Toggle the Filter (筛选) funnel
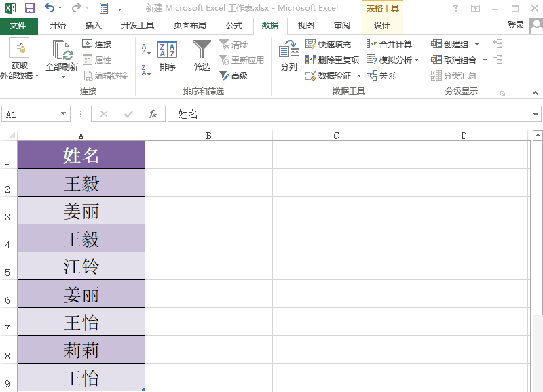Screen dimensions: 543x392 click(x=202, y=56)
